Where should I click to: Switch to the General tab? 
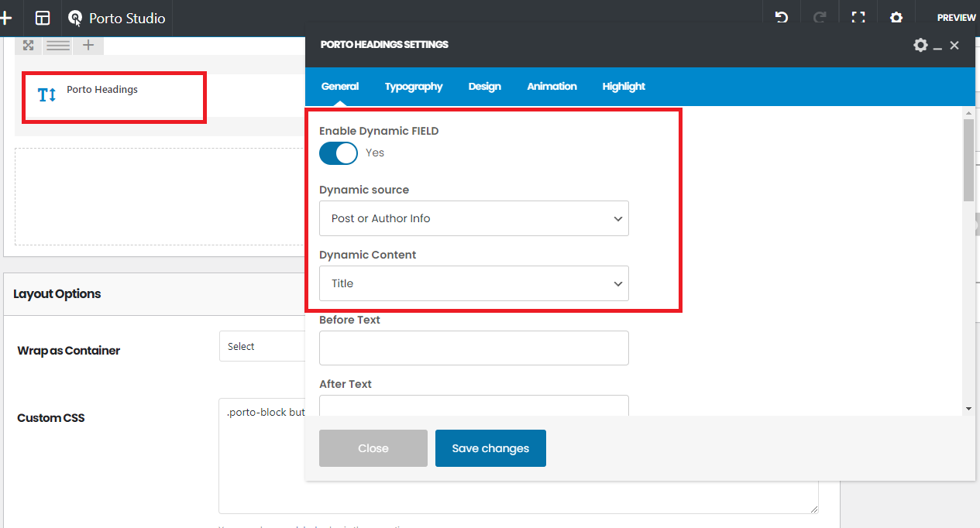coord(340,86)
